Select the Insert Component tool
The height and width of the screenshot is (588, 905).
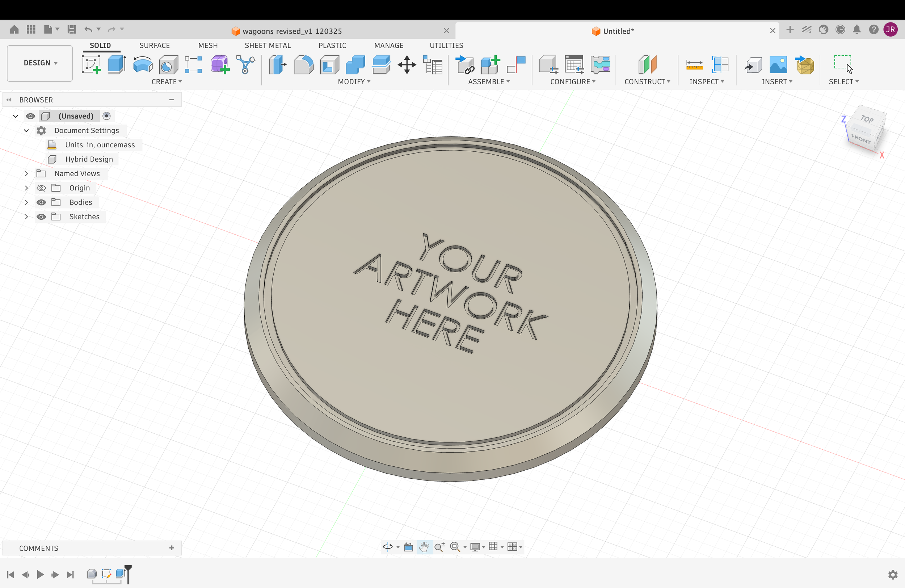pyautogui.click(x=465, y=64)
